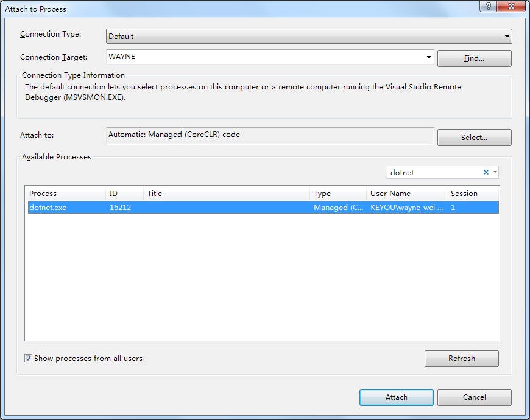Expand the Connection Target dropdown arrow
The height and width of the screenshot is (420, 530).
429,57
